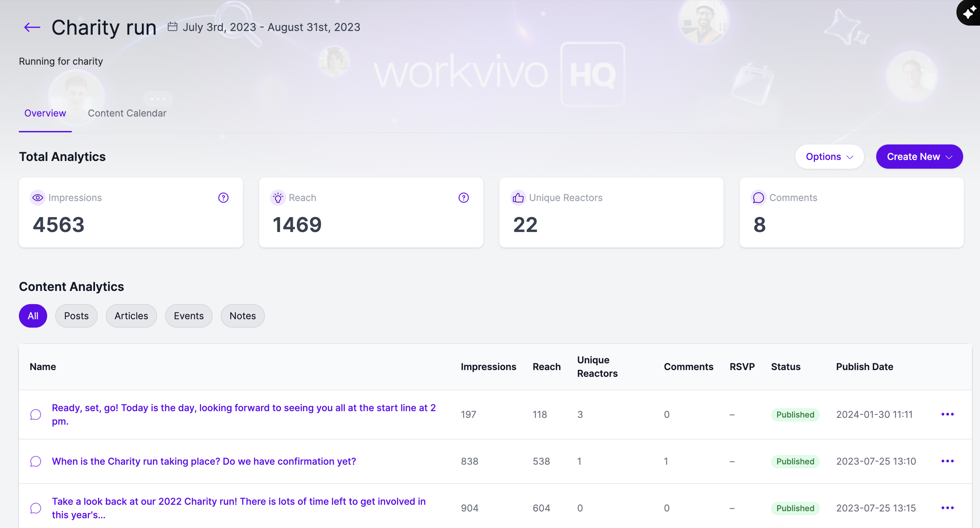Click the 4563 impressions total value
980x528 pixels.
point(59,224)
